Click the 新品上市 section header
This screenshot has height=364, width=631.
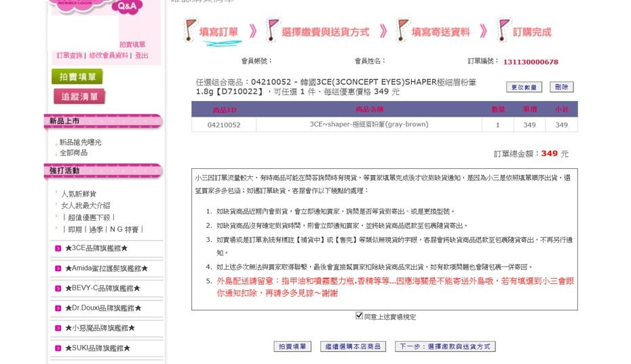tap(103, 121)
